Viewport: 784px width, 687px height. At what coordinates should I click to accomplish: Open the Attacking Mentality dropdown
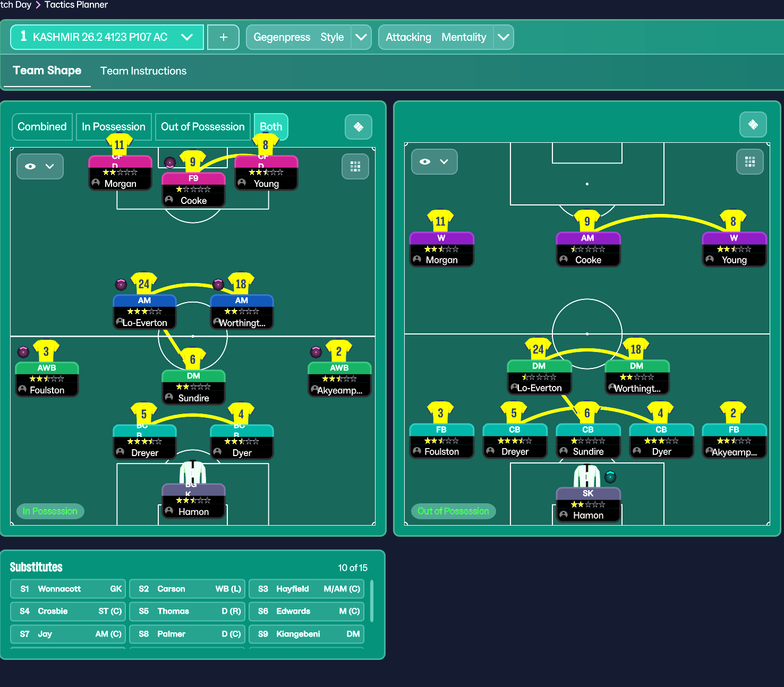click(x=503, y=37)
